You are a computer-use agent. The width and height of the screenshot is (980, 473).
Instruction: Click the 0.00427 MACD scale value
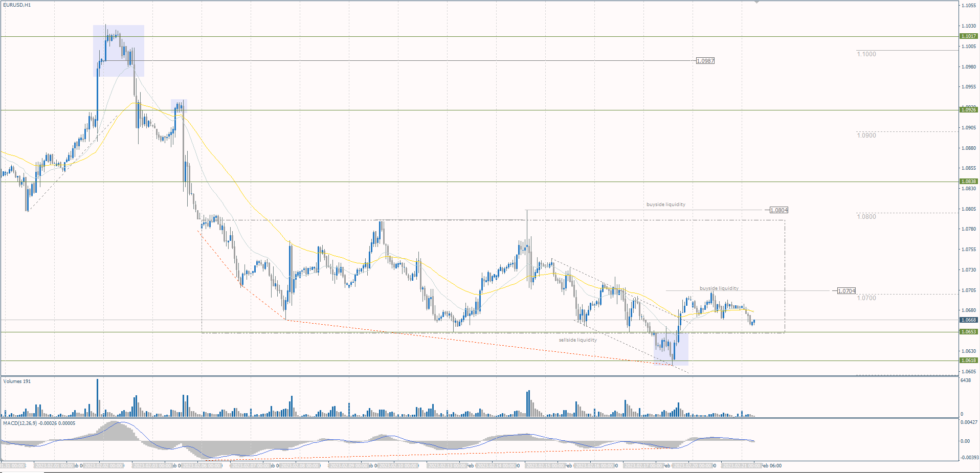pyautogui.click(x=969, y=422)
